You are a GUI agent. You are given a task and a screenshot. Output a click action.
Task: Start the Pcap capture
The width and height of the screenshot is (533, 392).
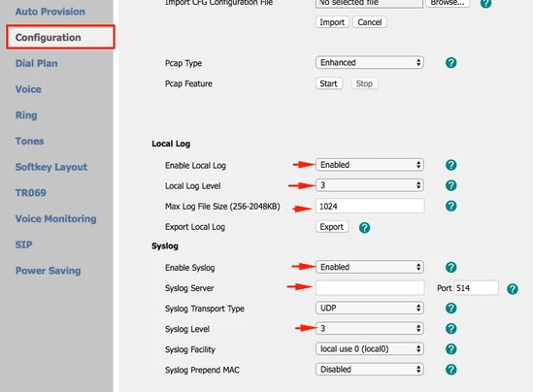tap(328, 83)
